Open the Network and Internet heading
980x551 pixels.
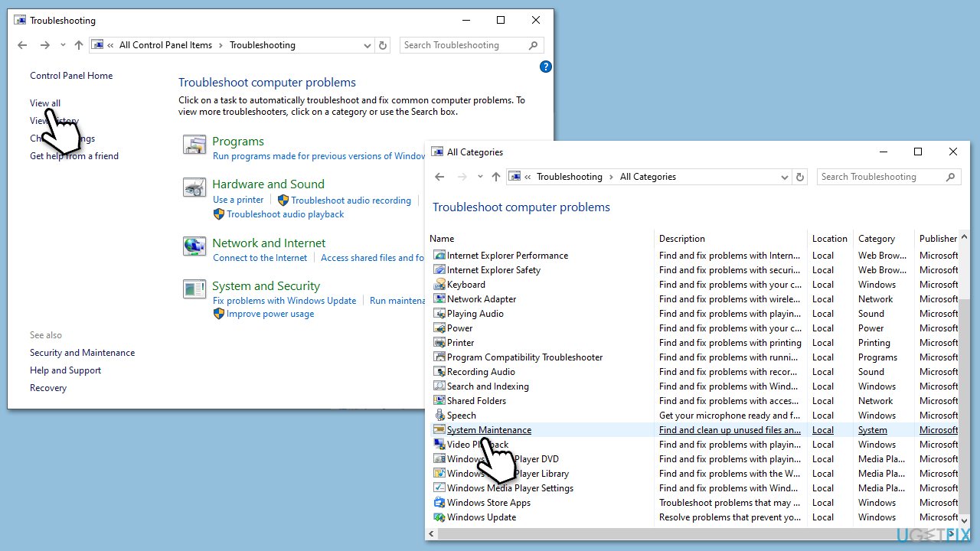point(269,243)
